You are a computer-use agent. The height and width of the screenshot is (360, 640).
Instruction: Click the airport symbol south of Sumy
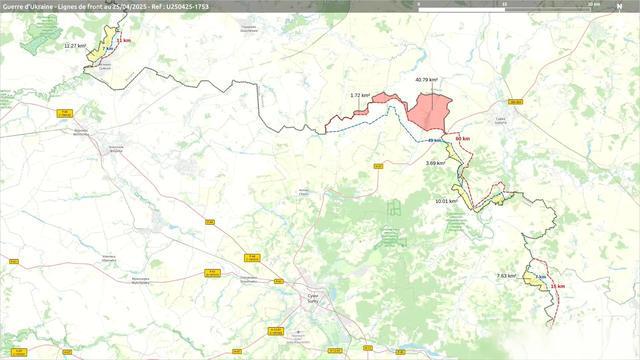[299, 333]
